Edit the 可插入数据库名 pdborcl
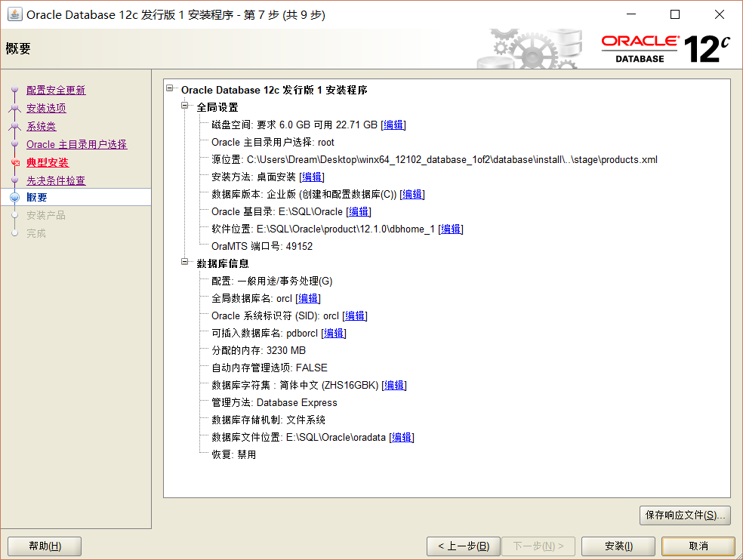The image size is (743, 560). tap(334, 333)
